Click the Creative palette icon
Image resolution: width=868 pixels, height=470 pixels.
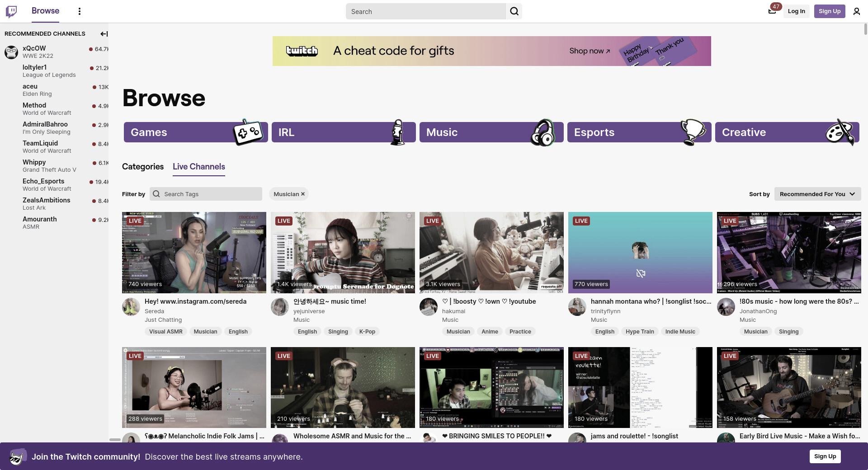tap(840, 132)
